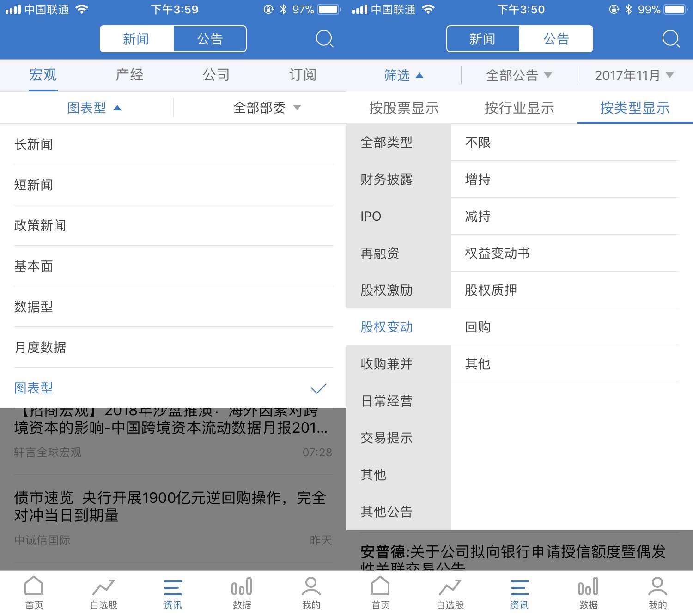Pick 增持 subtype

[x=571, y=179]
